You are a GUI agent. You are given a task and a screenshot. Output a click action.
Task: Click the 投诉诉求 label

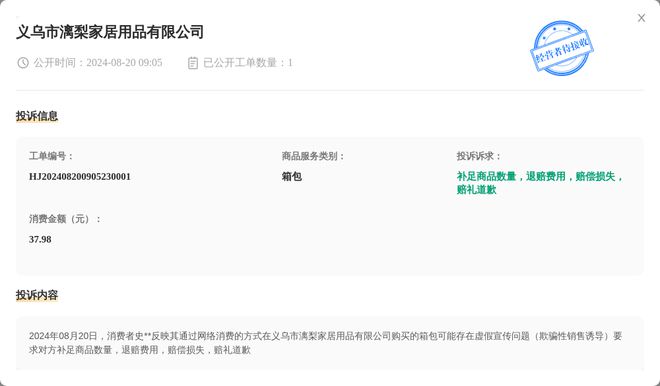pos(479,156)
